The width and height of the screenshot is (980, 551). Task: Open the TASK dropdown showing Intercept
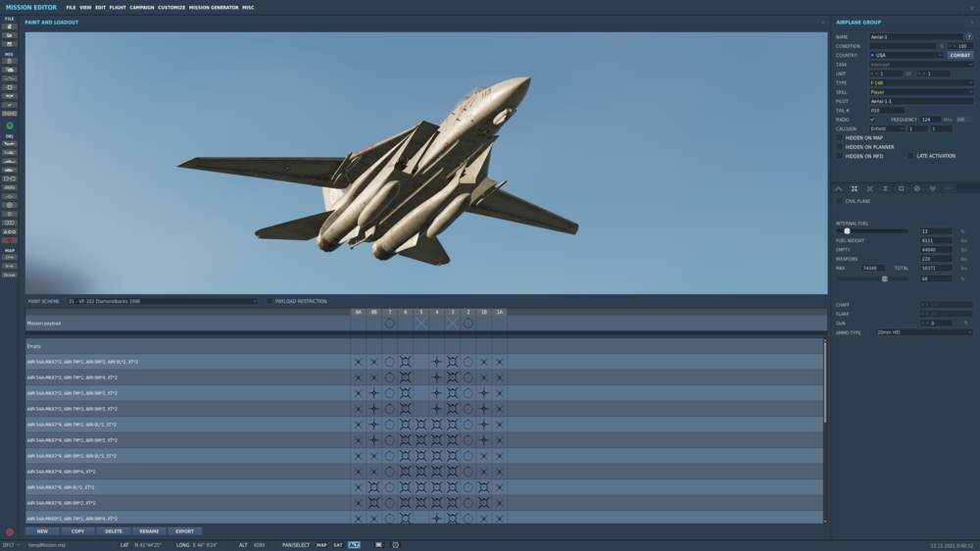click(921, 65)
